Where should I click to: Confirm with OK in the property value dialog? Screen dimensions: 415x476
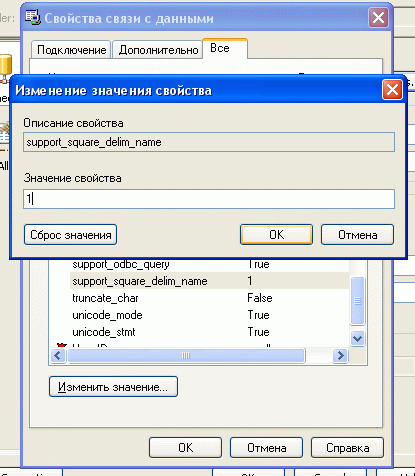coord(276,235)
